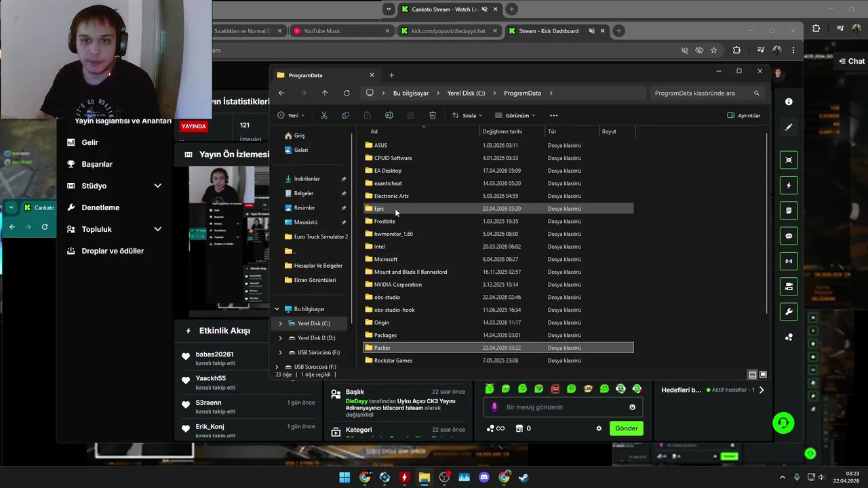Open Başarılar in Kick sidebar
The image size is (868, 488).
[97, 164]
